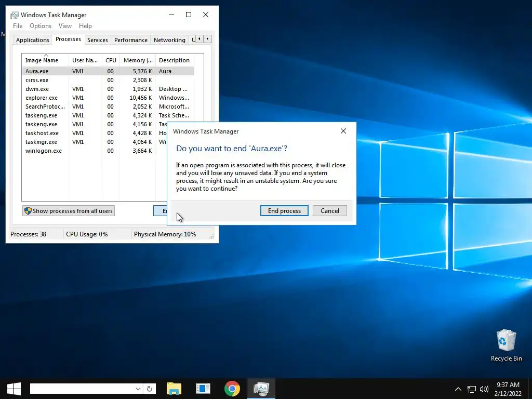Confirm with the End process dialog button
Screen dimensions: 532x399
[284, 211]
